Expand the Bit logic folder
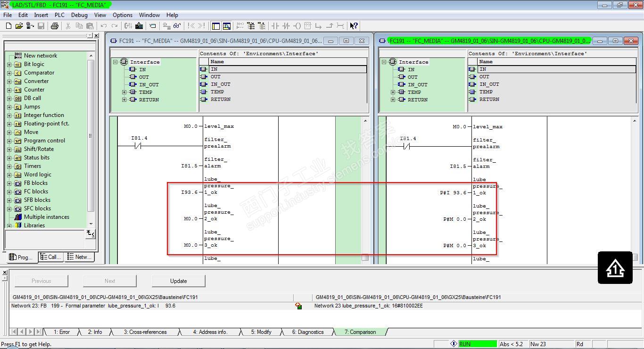Image resolution: width=644 pixels, height=349 pixels. [x=9, y=65]
